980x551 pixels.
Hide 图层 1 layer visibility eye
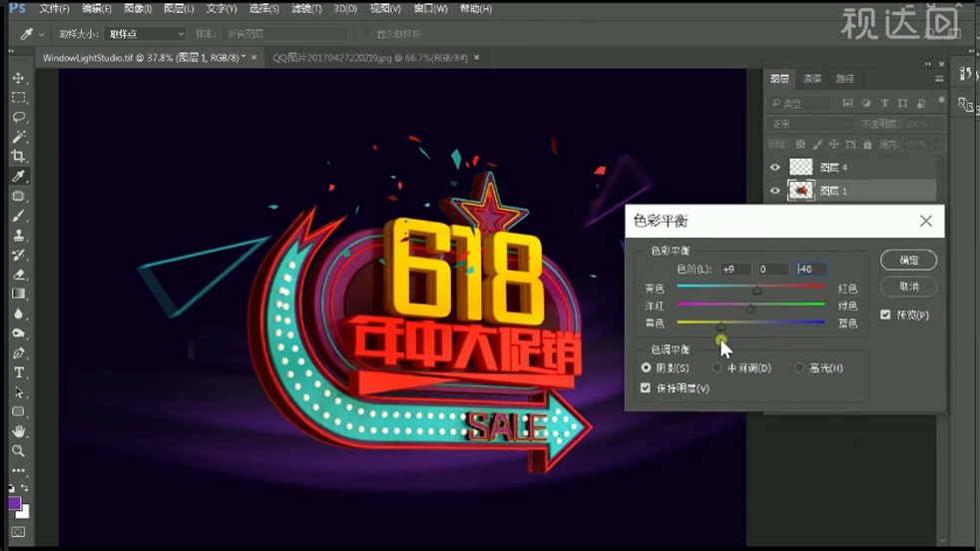[775, 191]
